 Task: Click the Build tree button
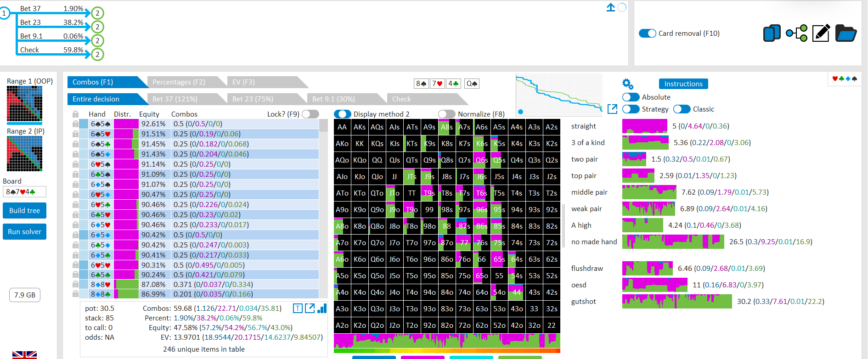point(24,211)
